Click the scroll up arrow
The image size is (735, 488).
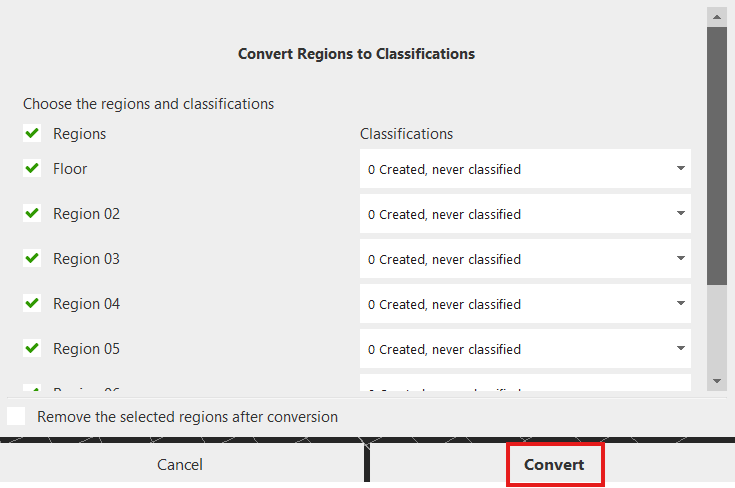(716, 16)
